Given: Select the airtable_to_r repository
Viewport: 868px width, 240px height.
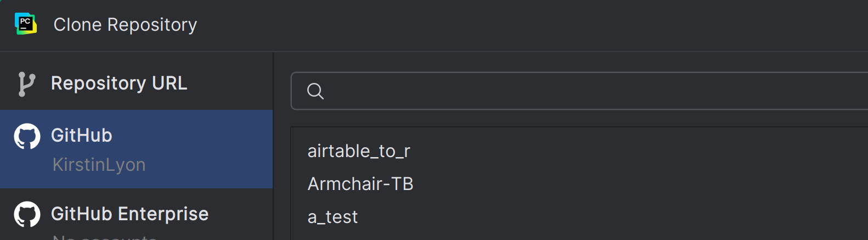Looking at the screenshot, I should pyautogui.click(x=359, y=151).
